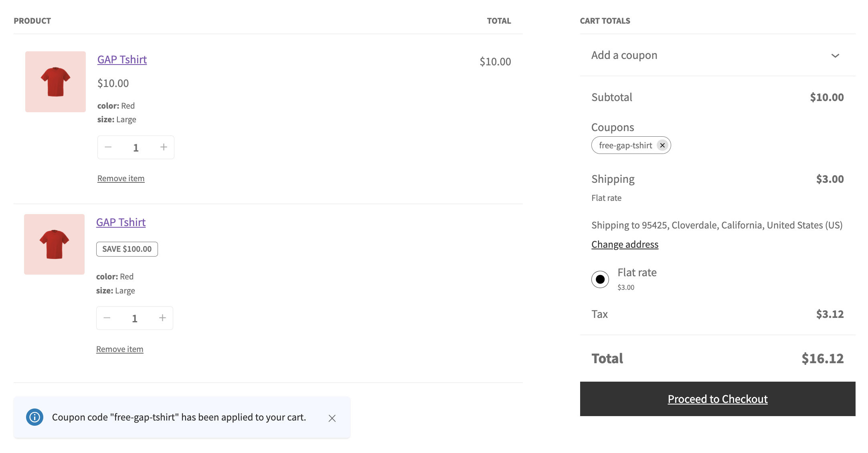This screenshot has height=453, width=868.
Task: Expand the Add a coupon section
Action: tap(624, 55)
